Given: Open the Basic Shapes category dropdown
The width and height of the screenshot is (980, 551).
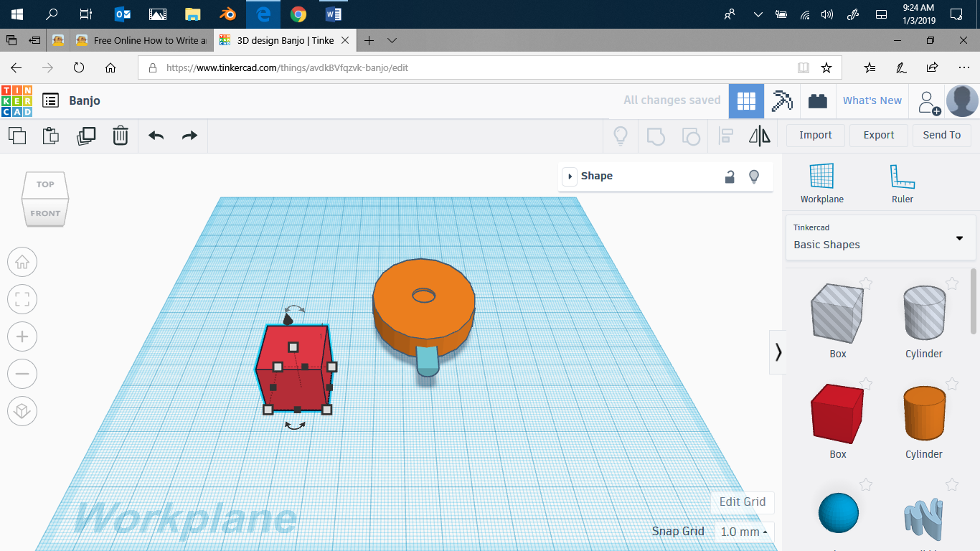Looking at the screenshot, I should click(881, 237).
